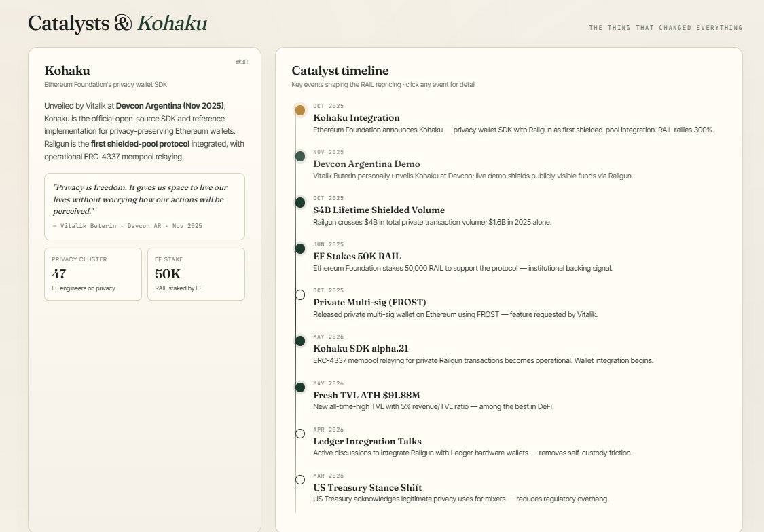Screen dimensions: 764x532
Task: Click 'Ethereum Foundation's privacy wallet SDK' subtitle
Action: click(x=106, y=85)
